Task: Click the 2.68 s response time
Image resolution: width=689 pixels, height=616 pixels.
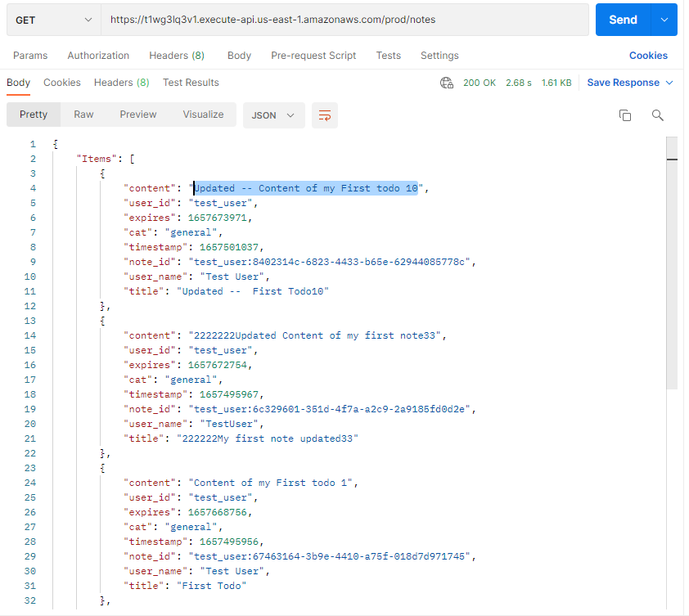Action: click(519, 83)
